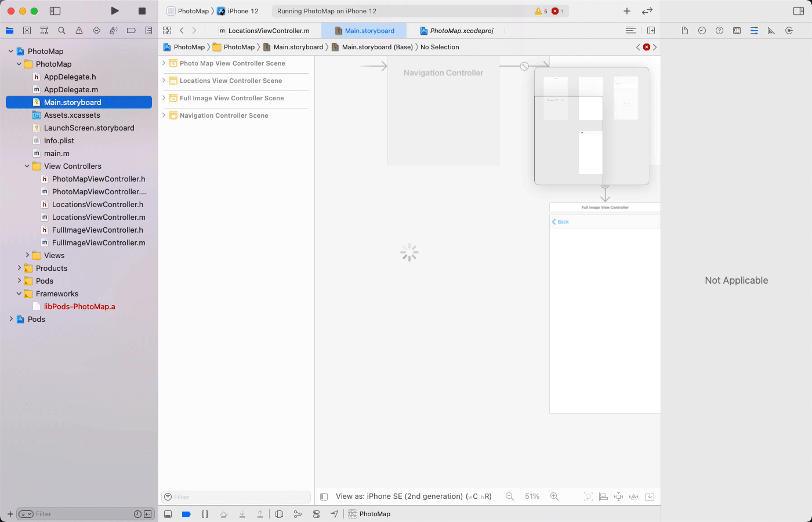The width and height of the screenshot is (812, 522).
Task: Toggle the left navigator sidebar
Action: coord(55,10)
